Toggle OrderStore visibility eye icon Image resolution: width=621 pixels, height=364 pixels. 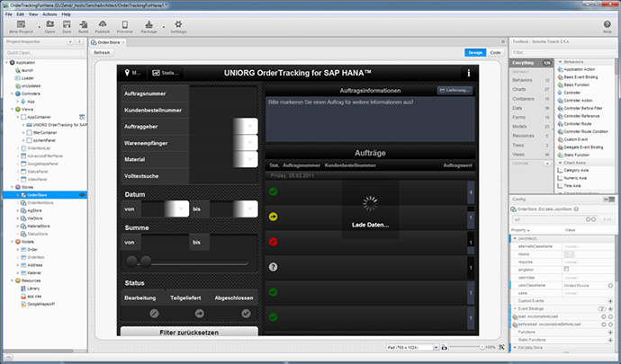[x=82, y=195]
